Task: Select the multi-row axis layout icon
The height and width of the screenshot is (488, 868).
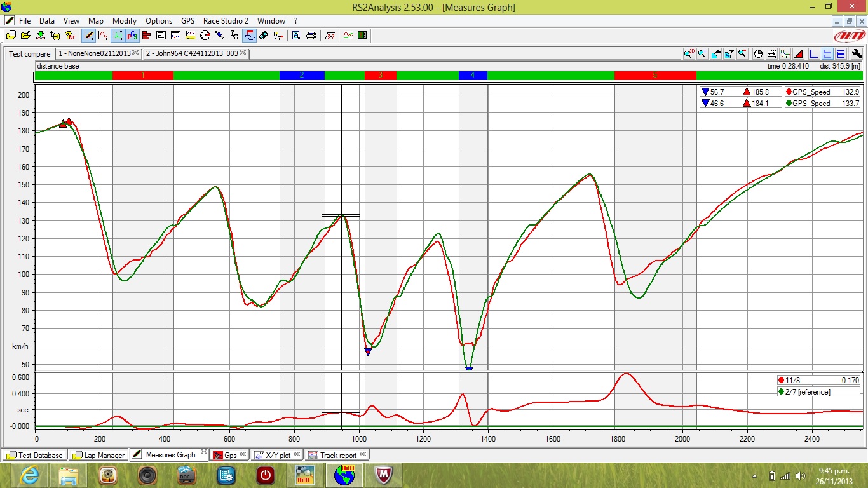Action: coord(841,54)
